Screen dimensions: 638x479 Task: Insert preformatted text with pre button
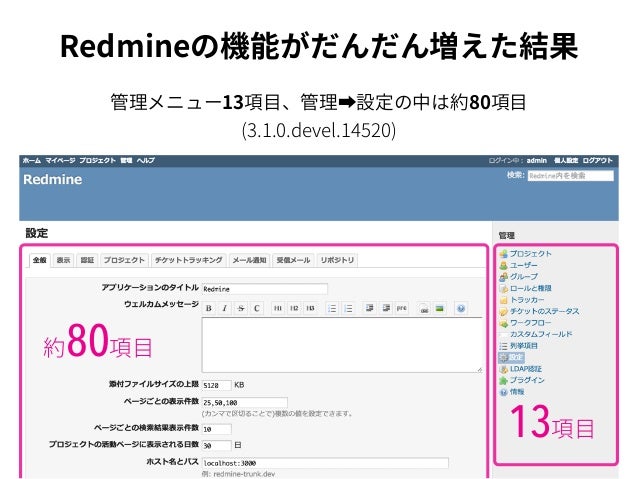402,308
